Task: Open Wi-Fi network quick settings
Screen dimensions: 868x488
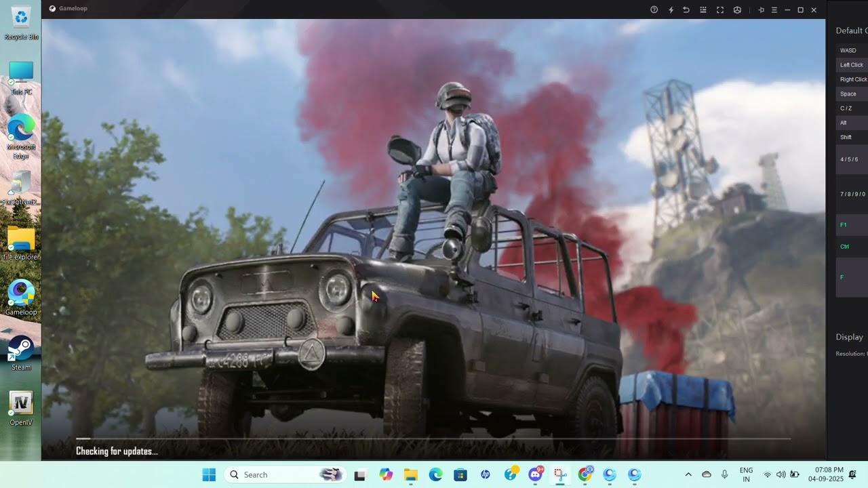Action: point(768,474)
